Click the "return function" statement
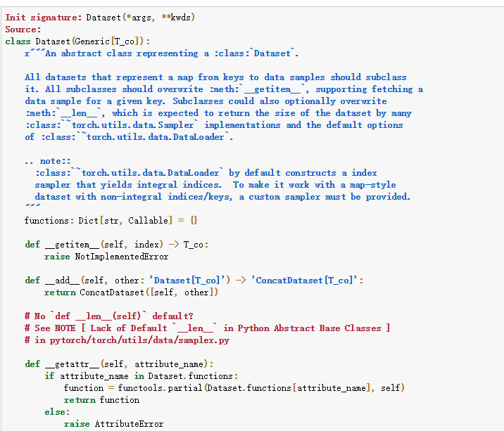The width and height of the screenshot is (504, 431). [101, 399]
